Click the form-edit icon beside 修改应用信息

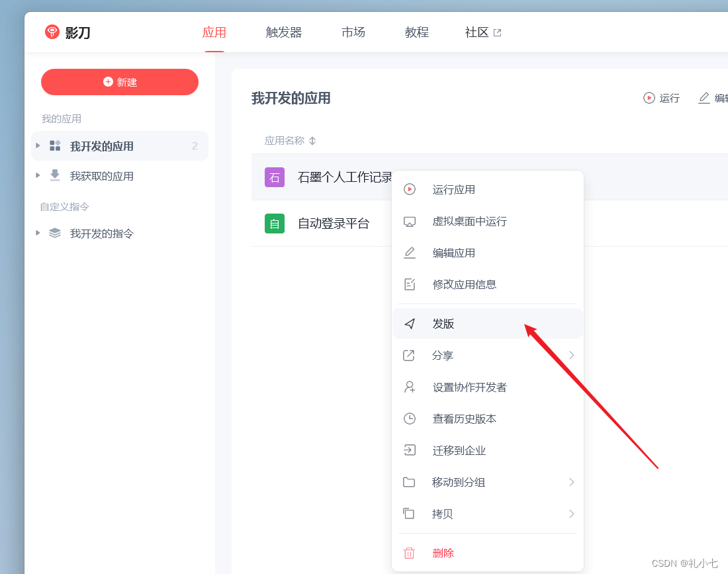pos(410,284)
